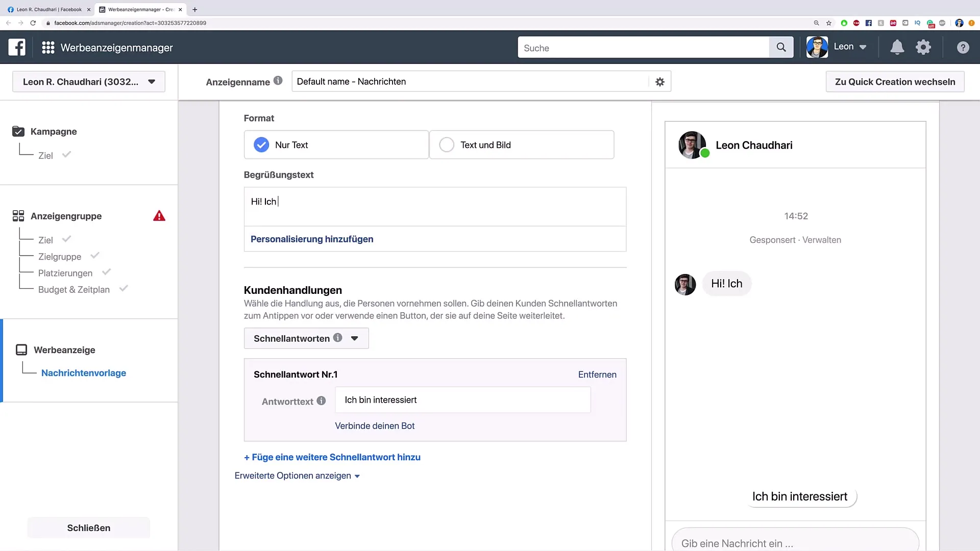Click the Facebook home icon

coord(16,48)
